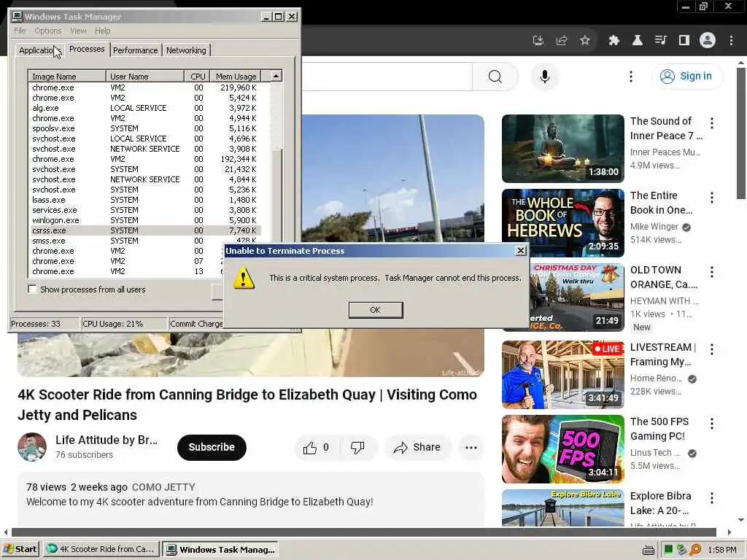Open the Life Attitude by Br... channel name
This screenshot has height=560, width=747.
[107, 440]
